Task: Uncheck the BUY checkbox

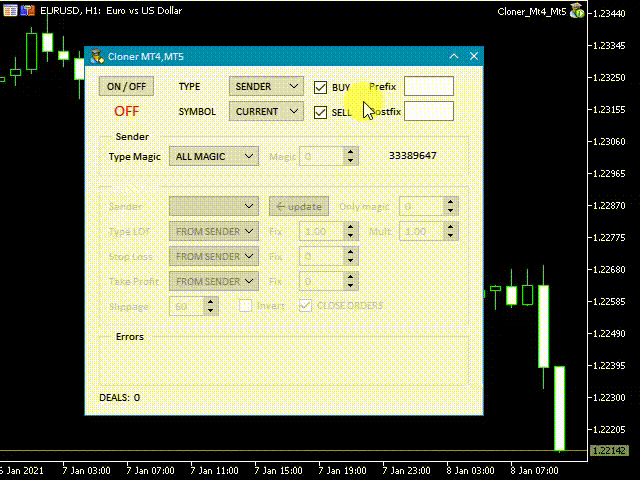Action: click(x=320, y=87)
